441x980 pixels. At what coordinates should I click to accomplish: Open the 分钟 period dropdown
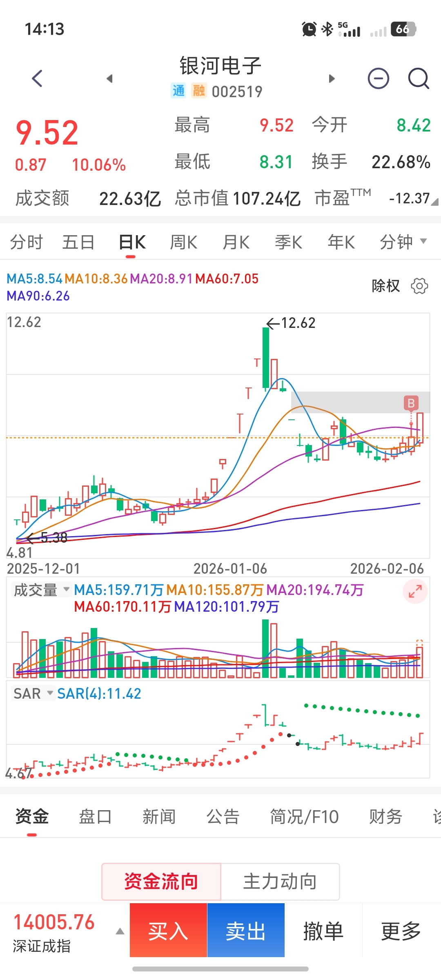coord(403,242)
